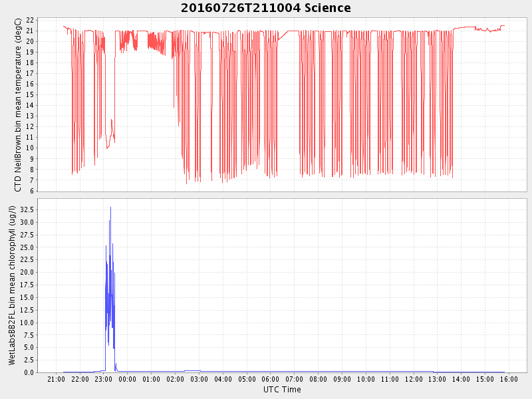532x399 pixels.
Task: Click the 32.5 chlorophyll tick label
Action: click(x=27, y=209)
